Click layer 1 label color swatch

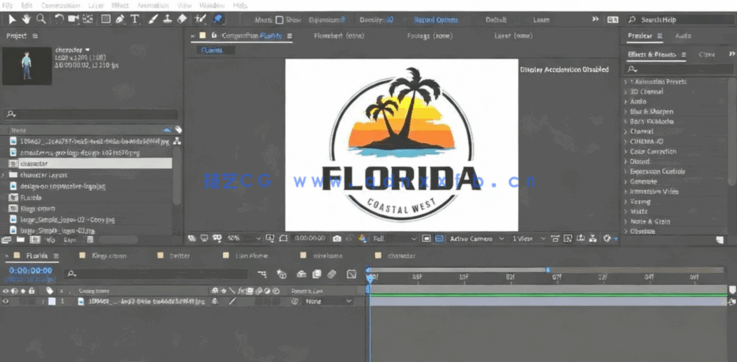tap(52, 301)
